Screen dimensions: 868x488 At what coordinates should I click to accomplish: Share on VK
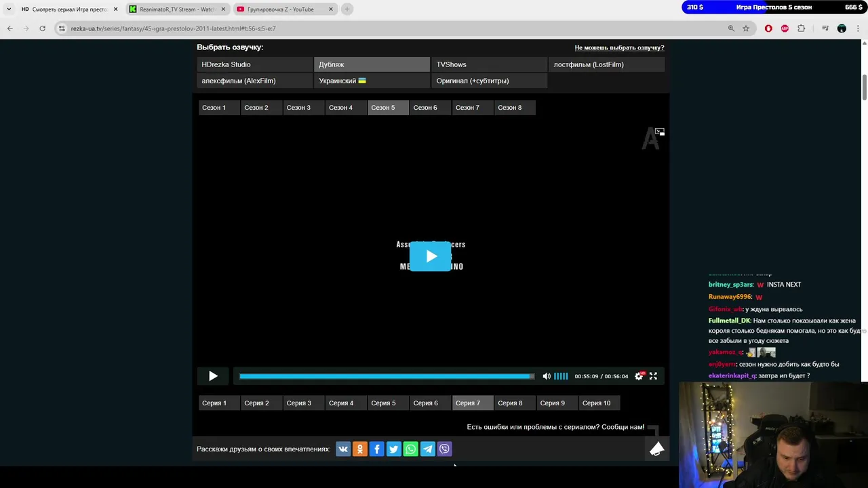coord(343,449)
